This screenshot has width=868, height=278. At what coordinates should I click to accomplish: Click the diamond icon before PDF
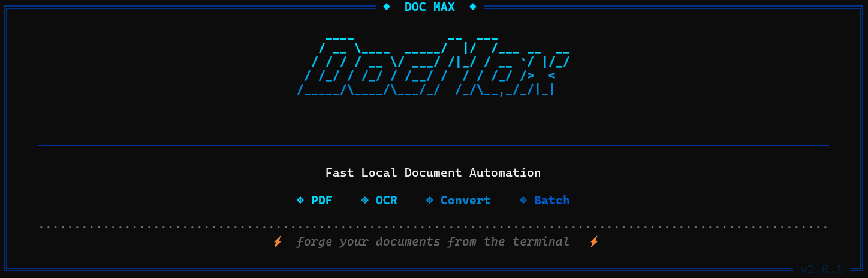(300, 201)
